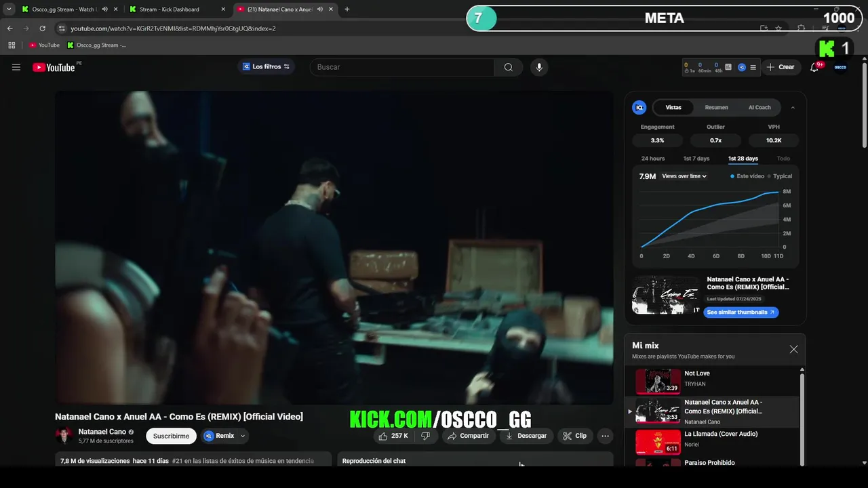This screenshot has width=868, height=488.
Task: Mute the Natanael Cano tab audio icon
Action: [319, 9]
